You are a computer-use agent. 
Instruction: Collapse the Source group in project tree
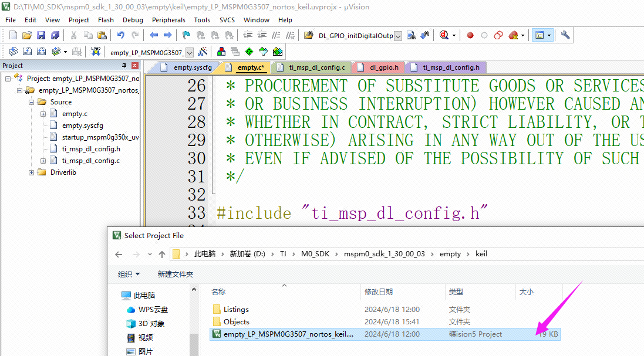click(32, 102)
